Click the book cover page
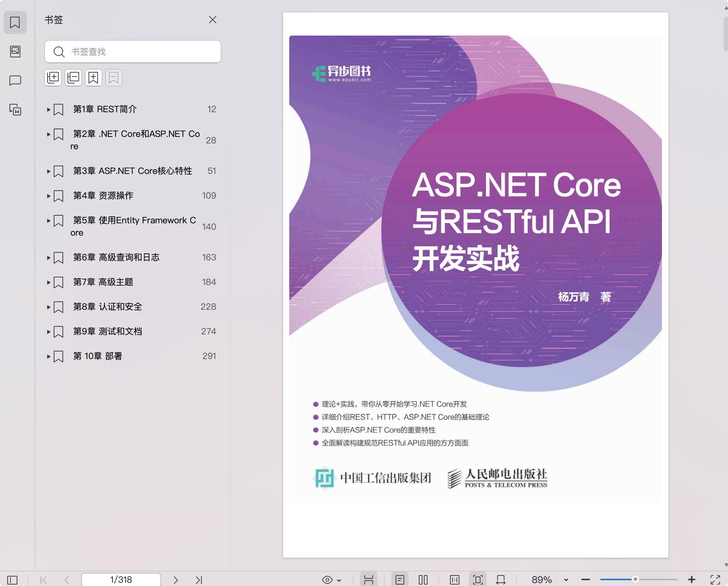 pyautogui.click(x=475, y=285)
